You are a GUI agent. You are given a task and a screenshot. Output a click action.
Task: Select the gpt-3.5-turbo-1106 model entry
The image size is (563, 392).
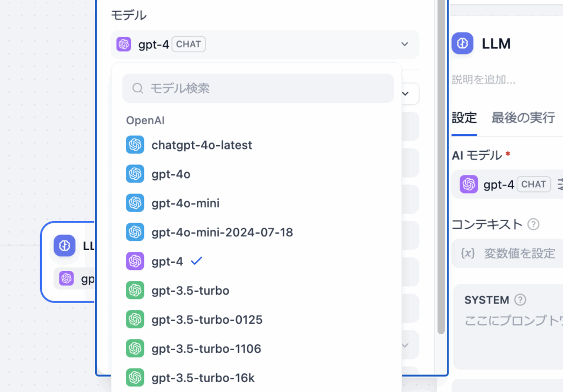tap(206, 349)
